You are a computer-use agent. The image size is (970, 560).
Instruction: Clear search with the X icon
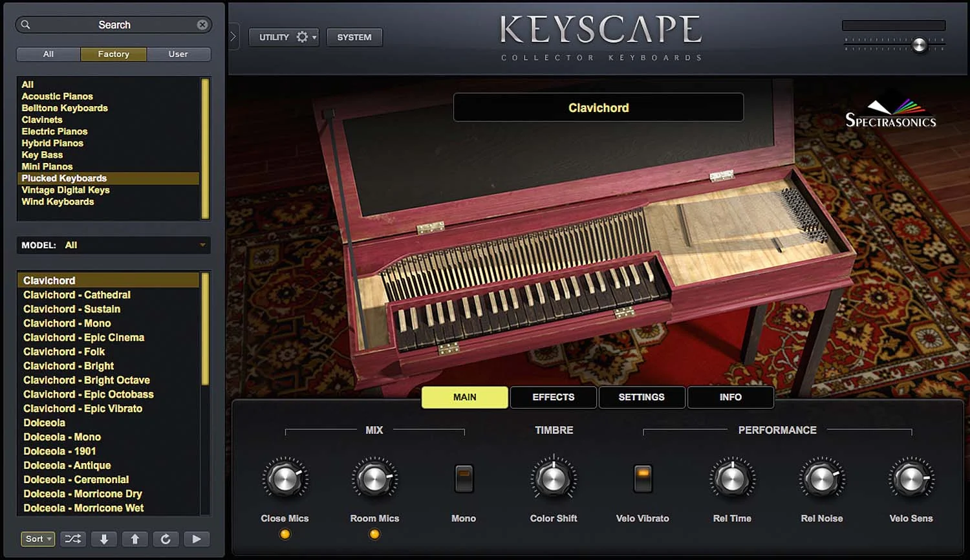tap(202, 25)
